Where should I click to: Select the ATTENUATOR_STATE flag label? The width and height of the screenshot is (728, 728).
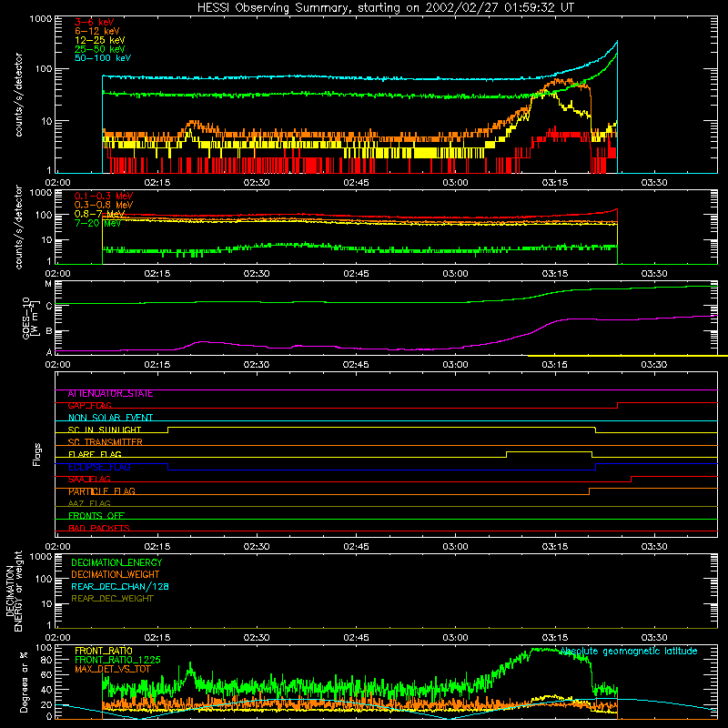pyautogui.click(x=110, y=394)
